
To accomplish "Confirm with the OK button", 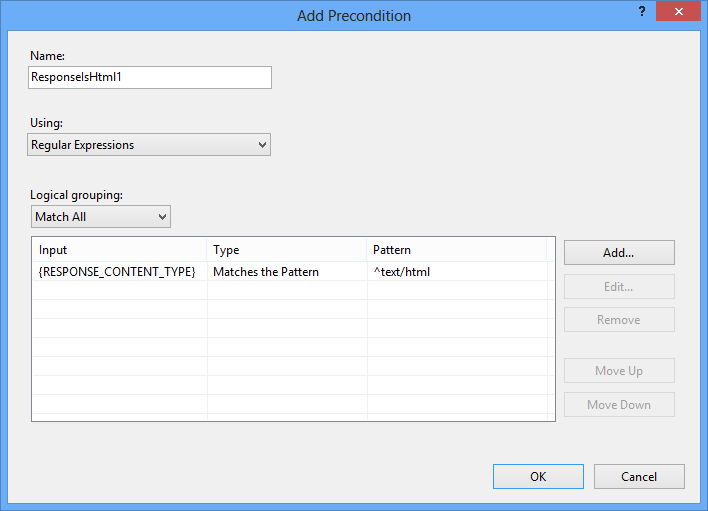I will coord(538,476).
